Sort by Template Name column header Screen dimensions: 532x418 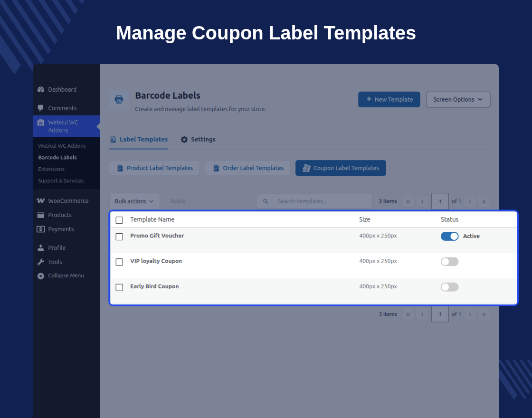(x=152, y=219)
